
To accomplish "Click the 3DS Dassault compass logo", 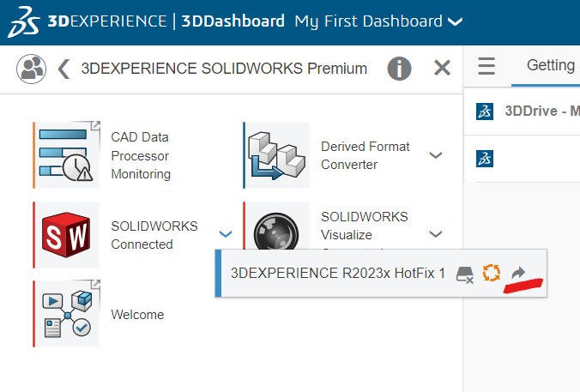I will click(x=24, y=21).
